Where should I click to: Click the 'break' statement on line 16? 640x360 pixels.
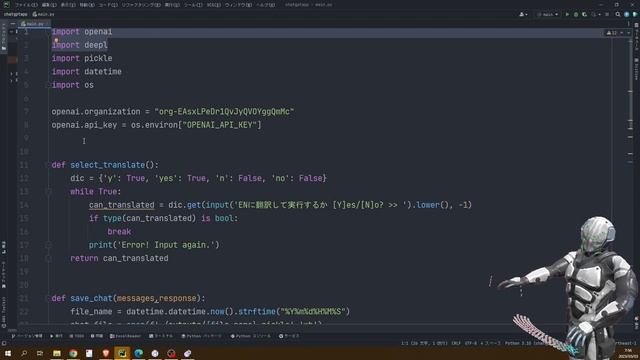tap(119, 232)
